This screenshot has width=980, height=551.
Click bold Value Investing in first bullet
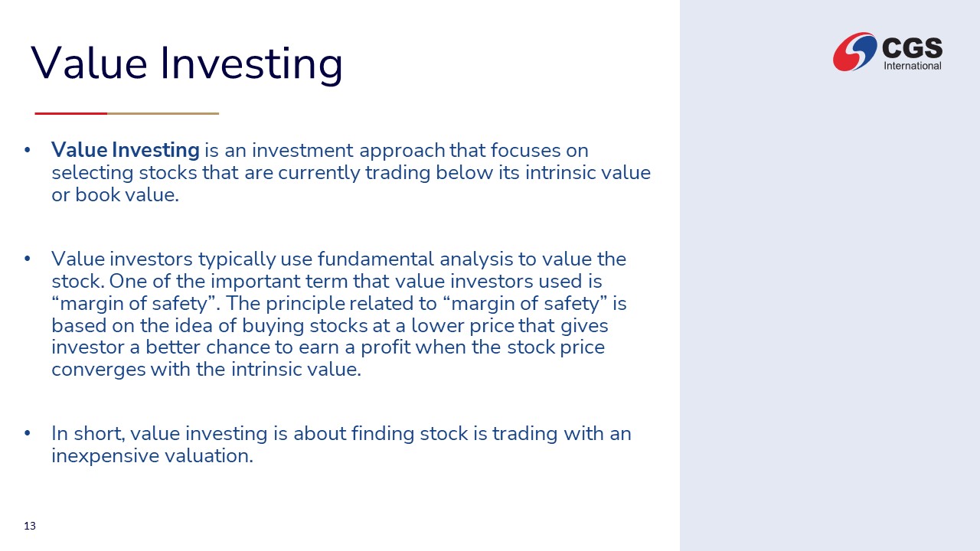125,150
